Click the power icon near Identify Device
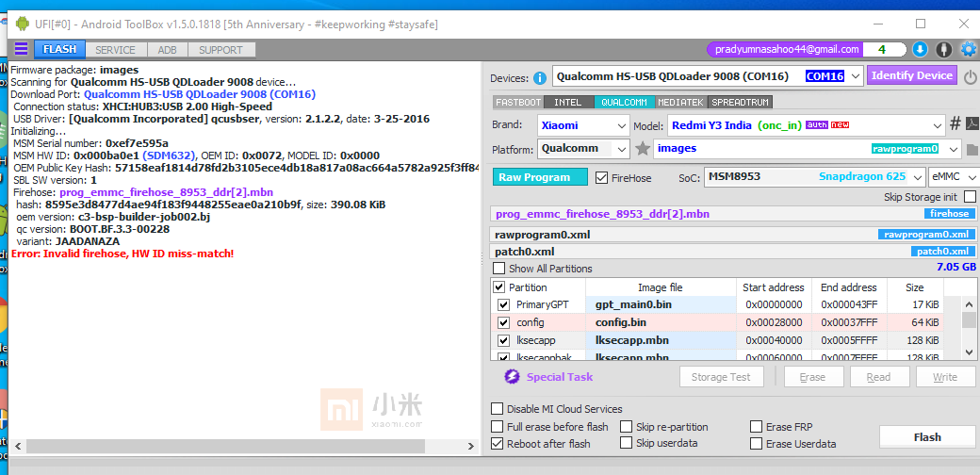This screenshot has height=475, width=980. 970,77
